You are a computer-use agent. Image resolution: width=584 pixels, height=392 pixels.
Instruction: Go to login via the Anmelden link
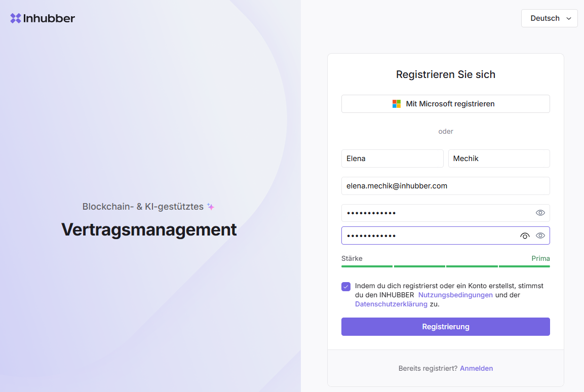click(x=476, y=368)
